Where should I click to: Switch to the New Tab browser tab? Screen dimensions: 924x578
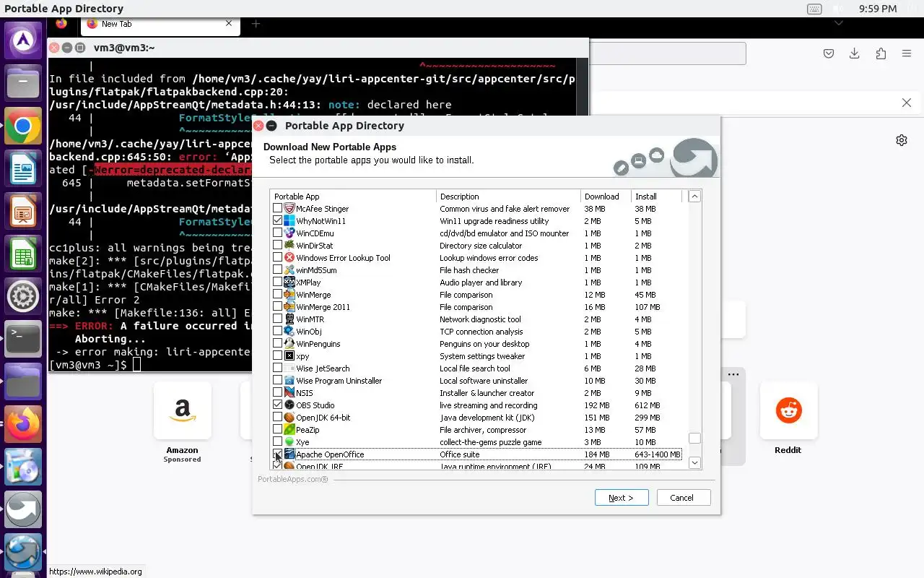click(160, 24)
